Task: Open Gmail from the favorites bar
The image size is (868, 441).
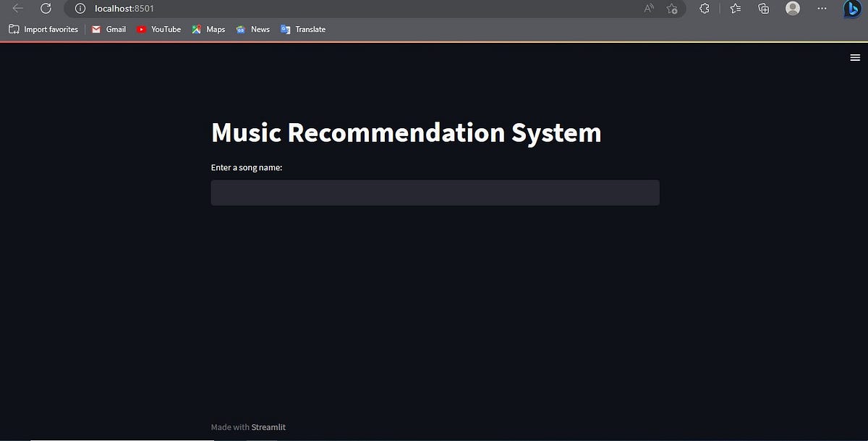Action: 108,29
